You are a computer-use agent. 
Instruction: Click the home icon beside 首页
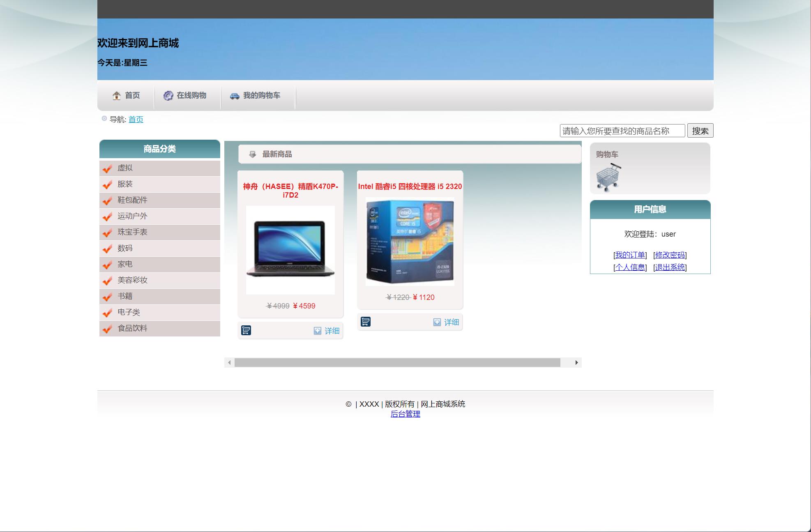point(117,95)
